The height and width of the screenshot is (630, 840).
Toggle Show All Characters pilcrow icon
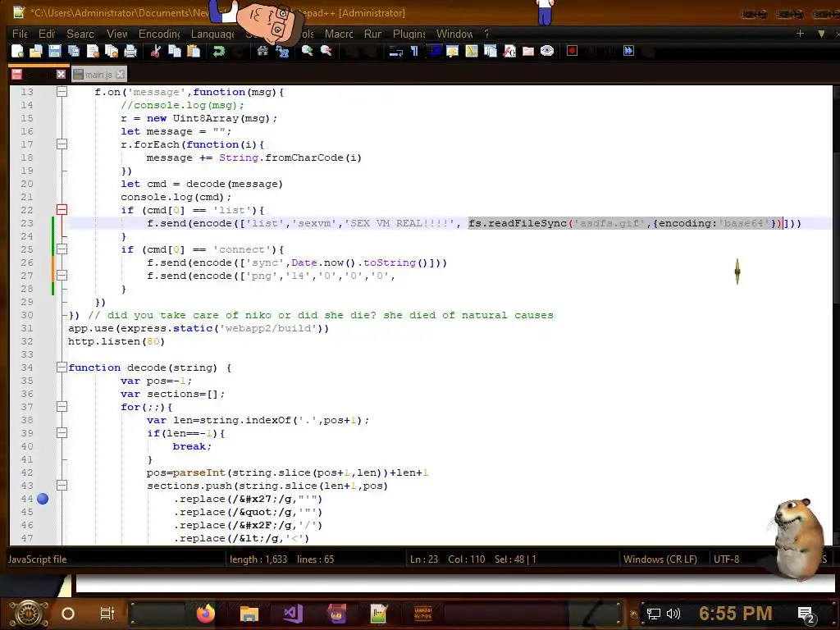click(414, 52)
